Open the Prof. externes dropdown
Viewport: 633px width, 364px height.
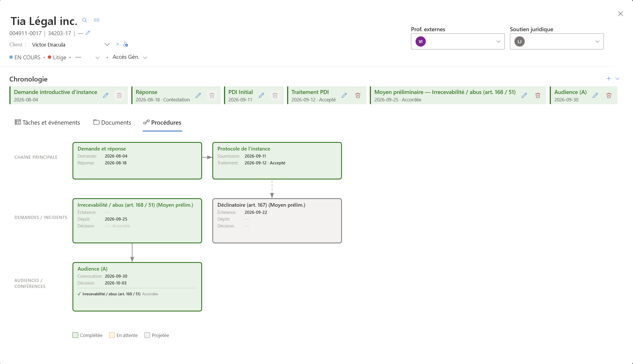pos(458,41)
